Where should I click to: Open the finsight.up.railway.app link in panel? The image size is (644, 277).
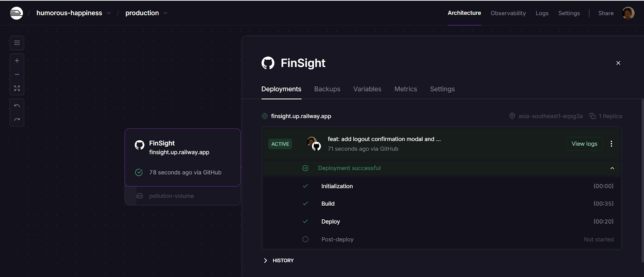click(301, 116)
